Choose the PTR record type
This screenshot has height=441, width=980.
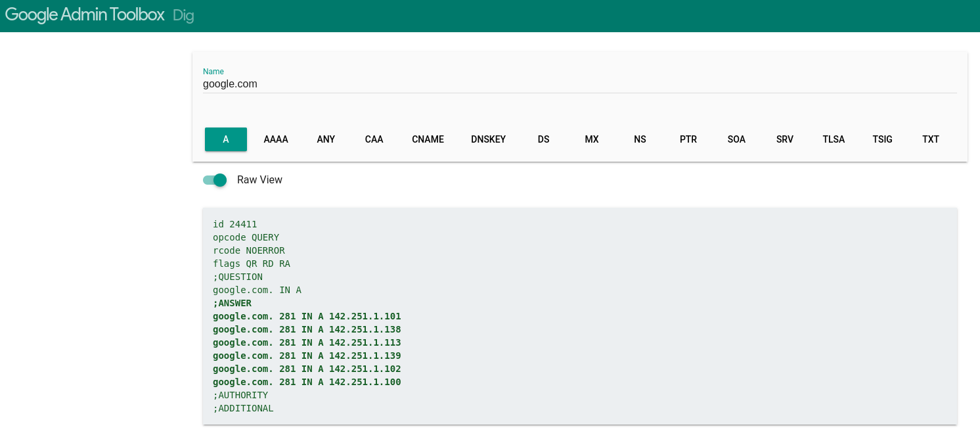click(x=688, y=139)
